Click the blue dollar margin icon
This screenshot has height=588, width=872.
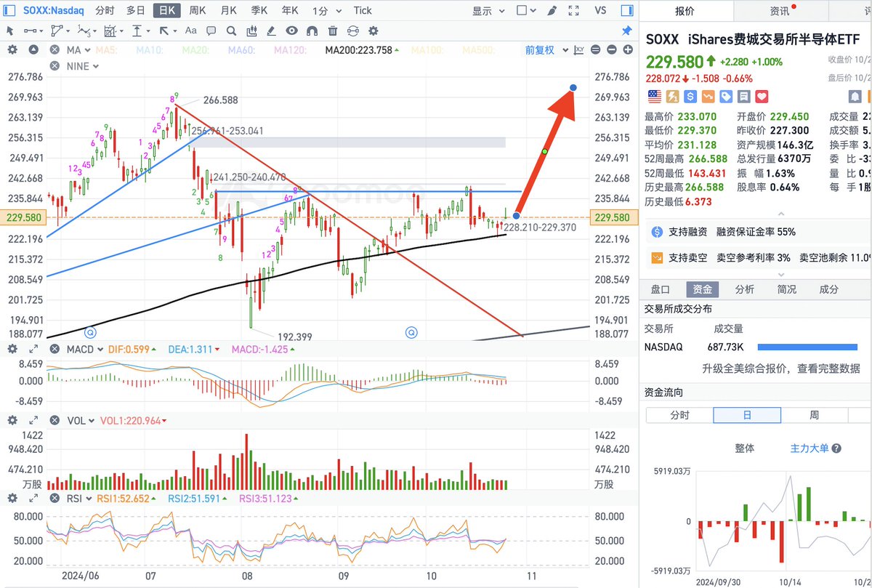pos(690,96)
